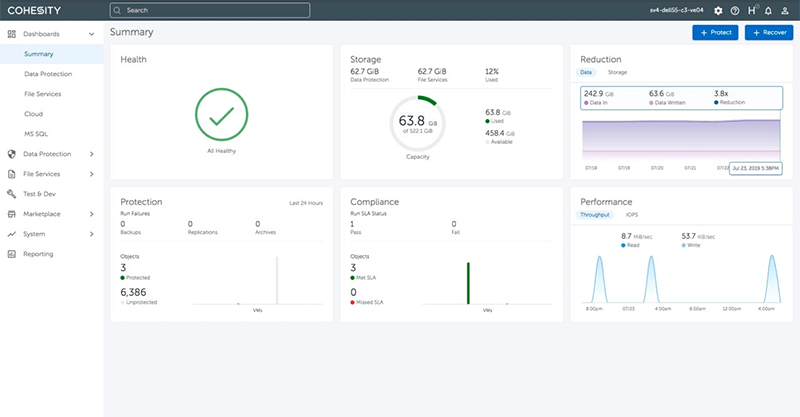
Task: Show Throughput in Performance panel
Action: (x=595, y=215)
